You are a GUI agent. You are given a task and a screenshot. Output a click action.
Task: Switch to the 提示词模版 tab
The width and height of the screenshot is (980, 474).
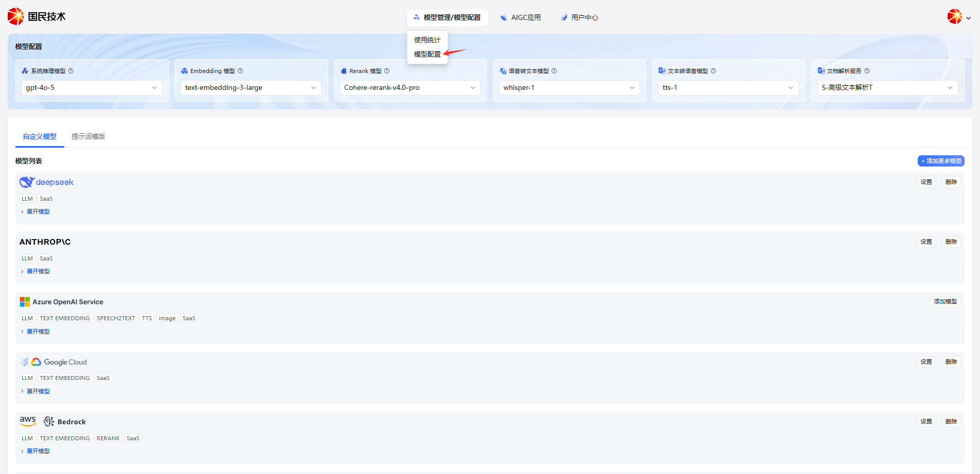click(x=88, y=136)
